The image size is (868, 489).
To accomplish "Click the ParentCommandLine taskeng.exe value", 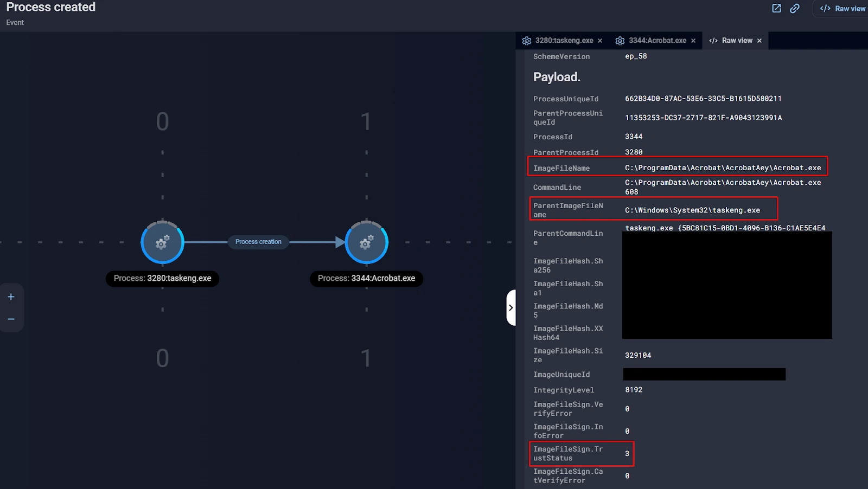I will point(725,228).
